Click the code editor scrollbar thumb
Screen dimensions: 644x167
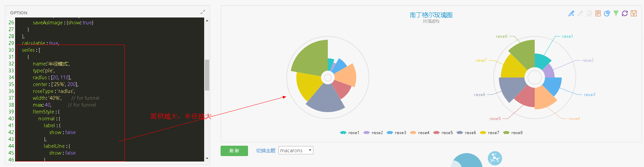tap(207, 75)
